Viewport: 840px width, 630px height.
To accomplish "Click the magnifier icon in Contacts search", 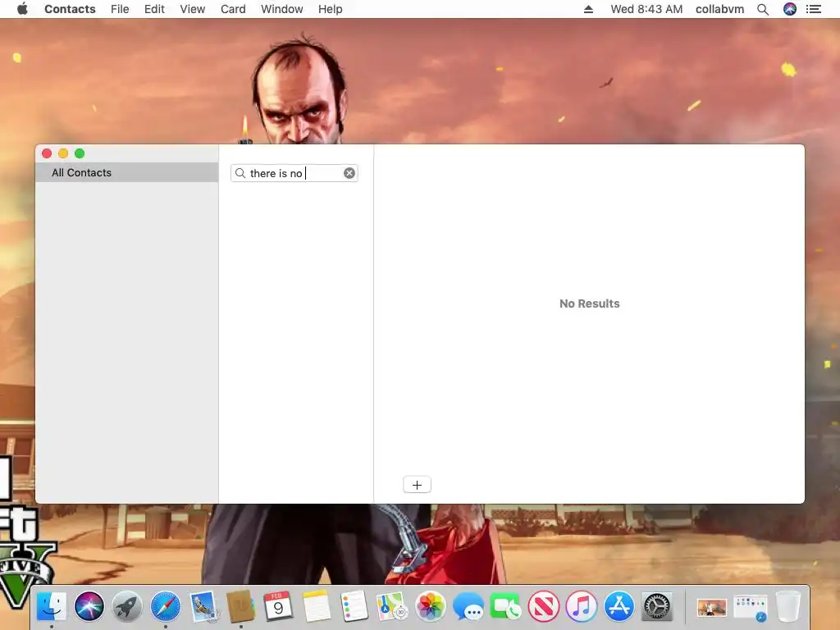I will 240,173.
